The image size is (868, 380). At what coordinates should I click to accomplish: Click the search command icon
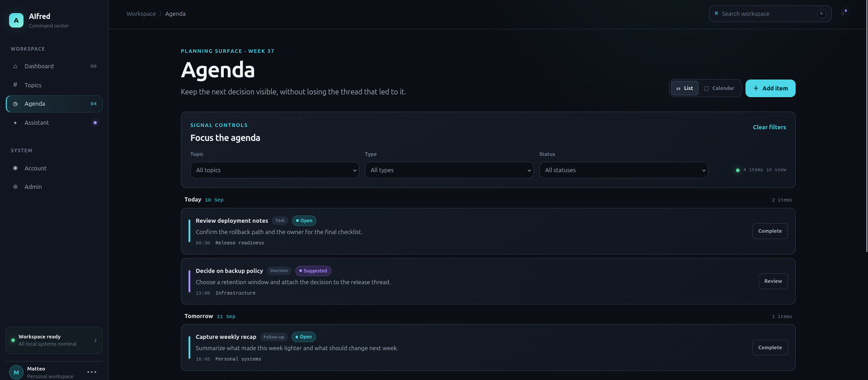tap(716, 14)
